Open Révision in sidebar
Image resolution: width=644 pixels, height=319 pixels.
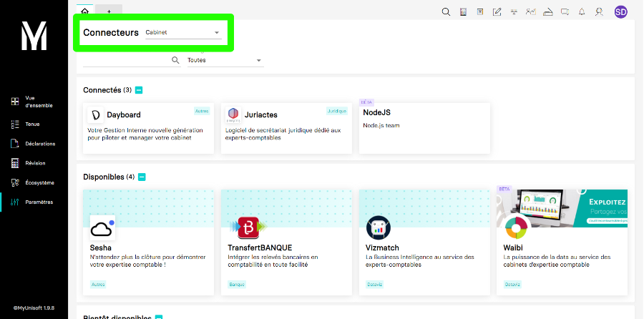coord(28,163)
